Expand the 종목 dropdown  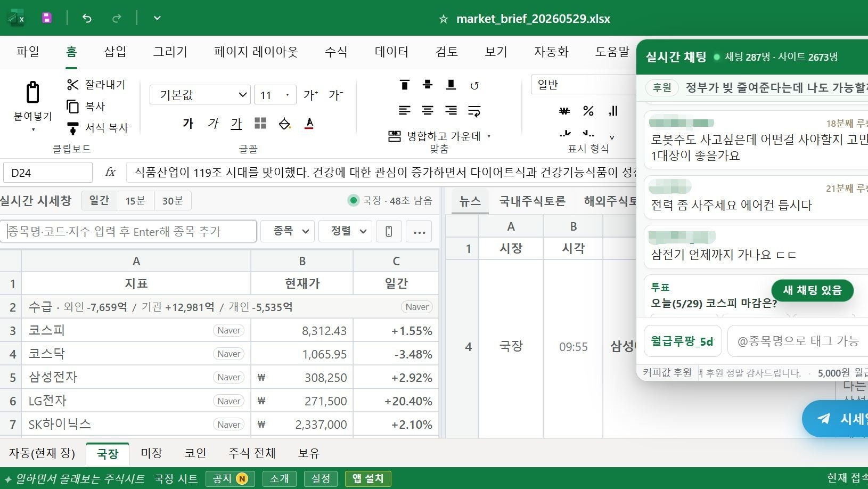click(x=291, y=231)
